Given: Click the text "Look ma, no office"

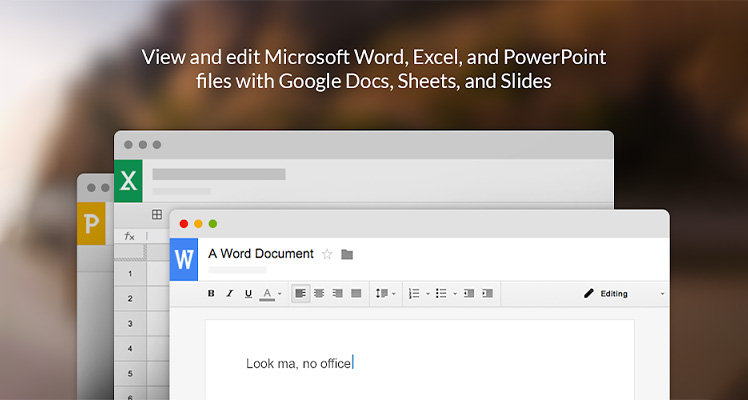Looking at the screenshot, I should tap(299, 364).
